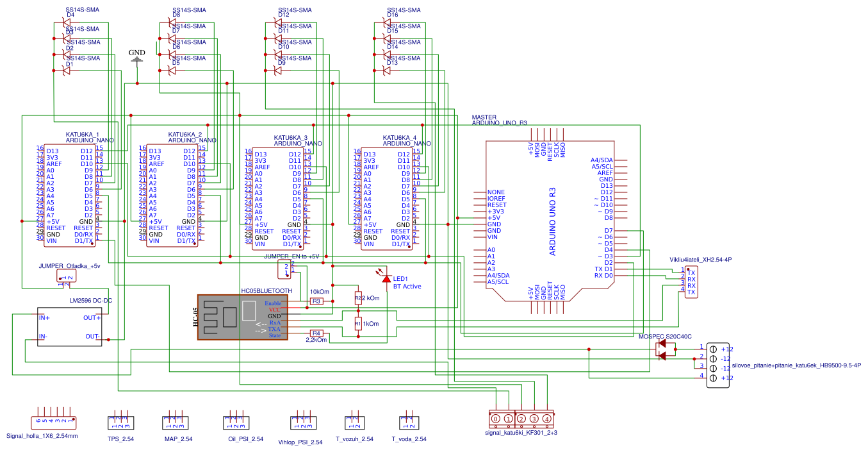This screenshot has width=868, height=452.
Task: Click the IN+ pin label on LM2596
Action: 45,317
